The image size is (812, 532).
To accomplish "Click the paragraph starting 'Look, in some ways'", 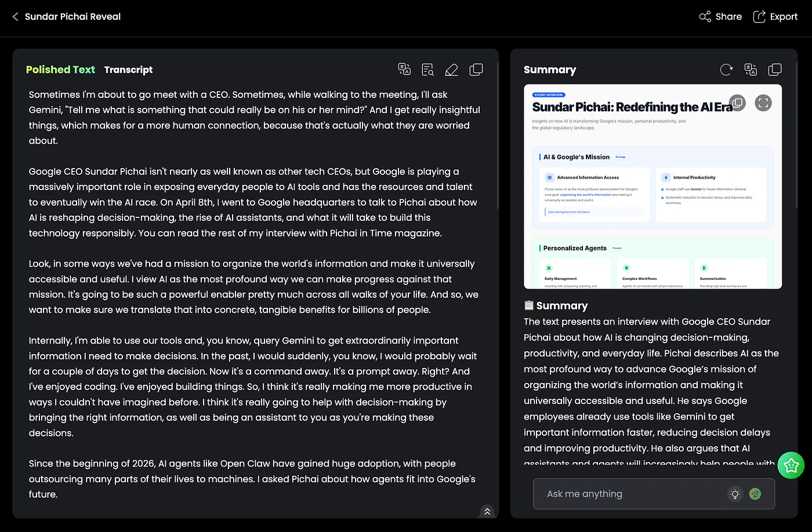I will coord(253,287).
